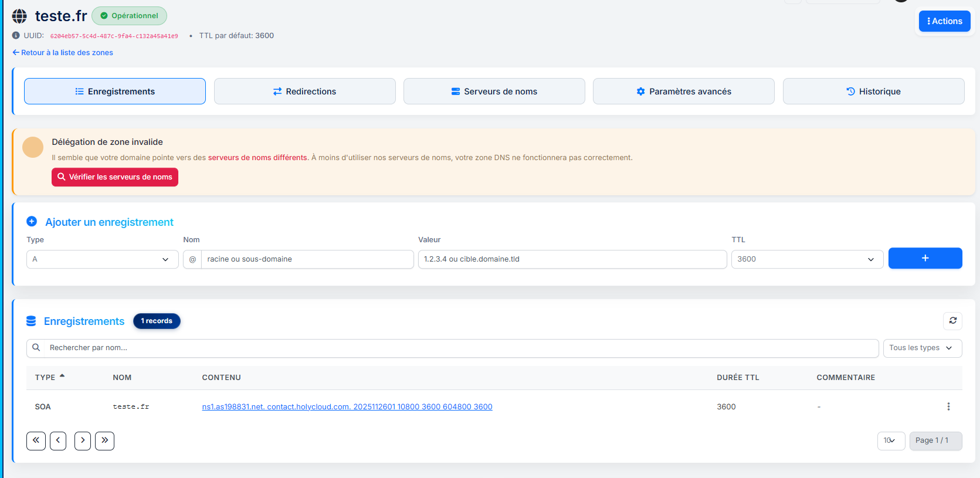The width and height of the screenshot is (980, 478).
Task: Open the Tous les types filter
Action: point(922,348)
